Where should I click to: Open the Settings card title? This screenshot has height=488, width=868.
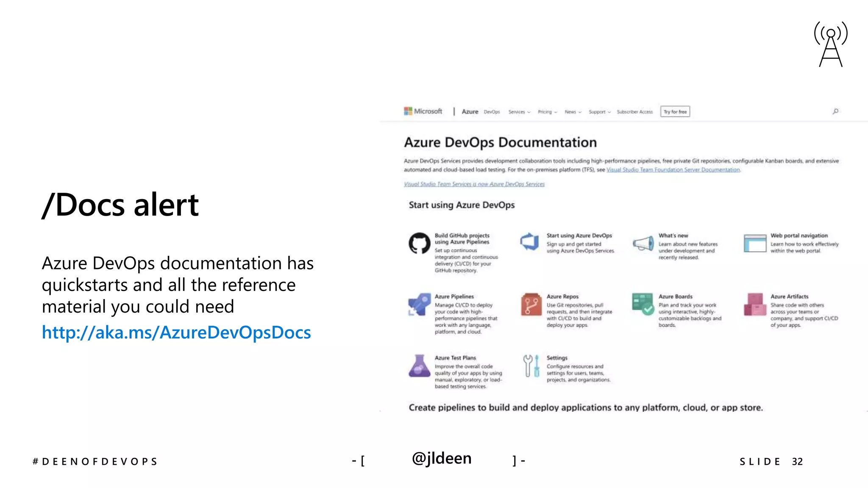point(557,358)
